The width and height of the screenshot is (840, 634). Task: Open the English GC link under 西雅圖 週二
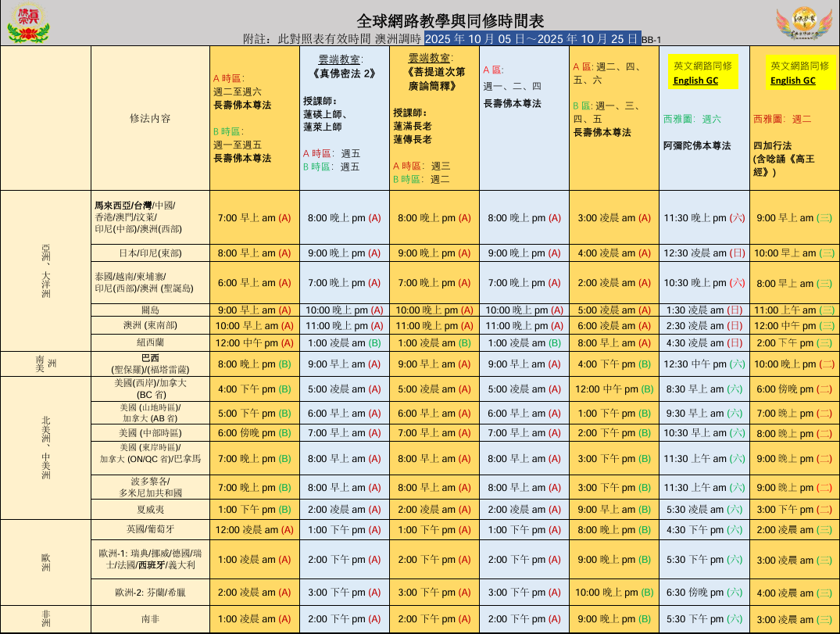(792, 81)
